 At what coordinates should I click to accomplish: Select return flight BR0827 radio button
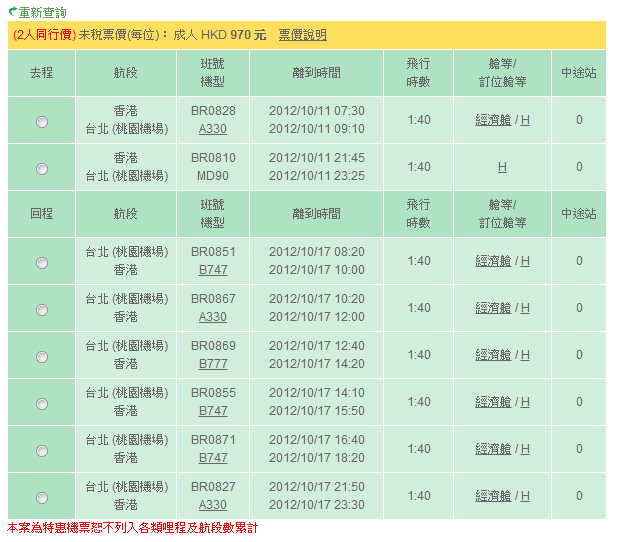tap(41, 497)
